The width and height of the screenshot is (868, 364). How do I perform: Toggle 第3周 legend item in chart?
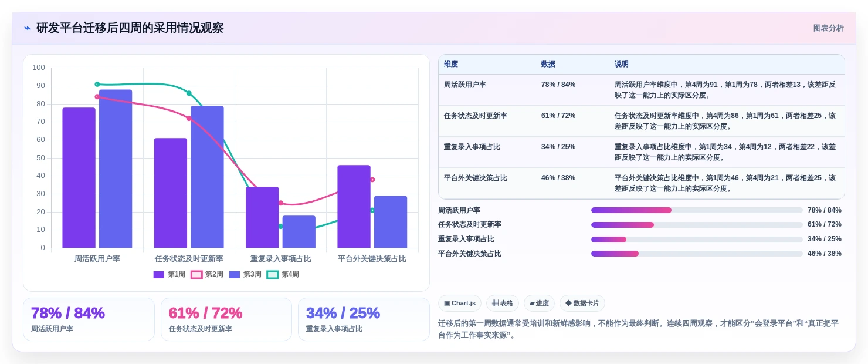245,274
